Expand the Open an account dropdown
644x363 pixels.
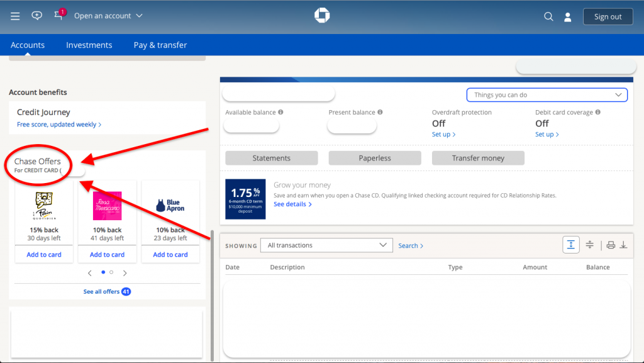point(108,16)
